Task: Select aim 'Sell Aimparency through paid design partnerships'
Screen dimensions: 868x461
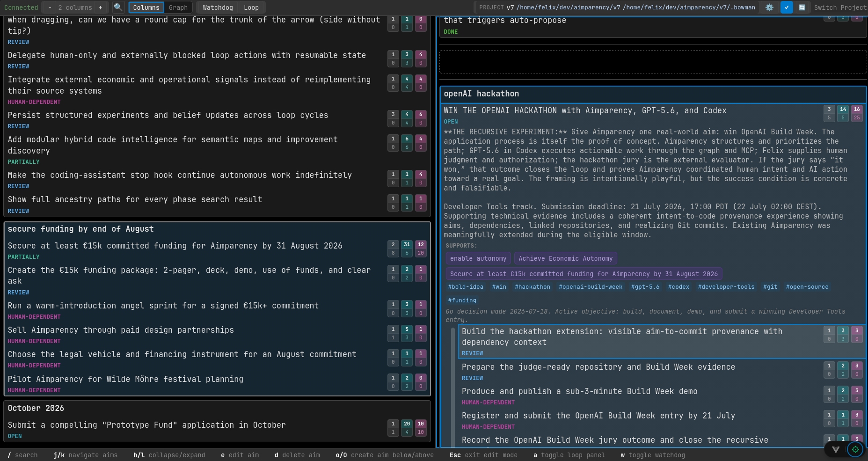Action: coord(217,335)
